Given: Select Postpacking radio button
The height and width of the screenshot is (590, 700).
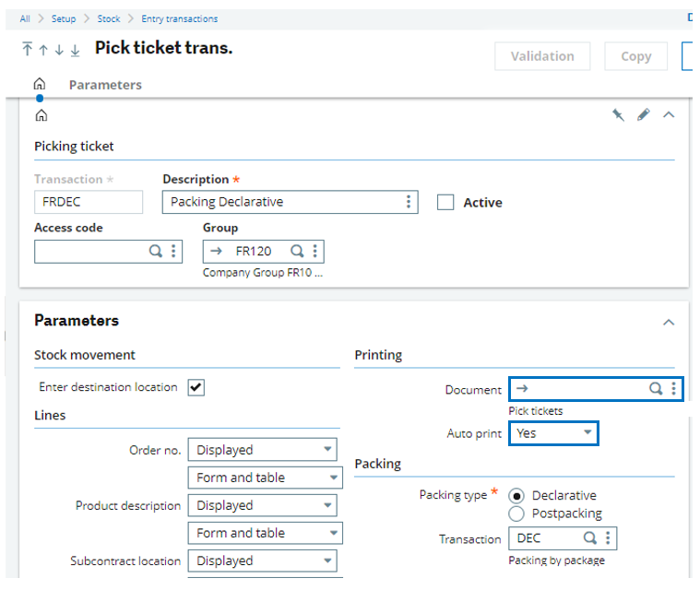Looking at the screenshot, I should pyautogui.click(x=516, y=513).
